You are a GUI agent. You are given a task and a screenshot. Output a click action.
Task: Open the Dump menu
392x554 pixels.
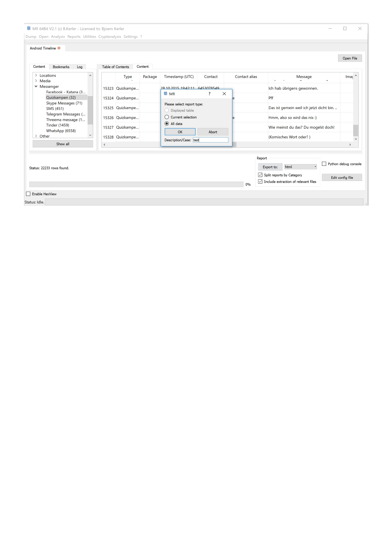coord(31,37)
